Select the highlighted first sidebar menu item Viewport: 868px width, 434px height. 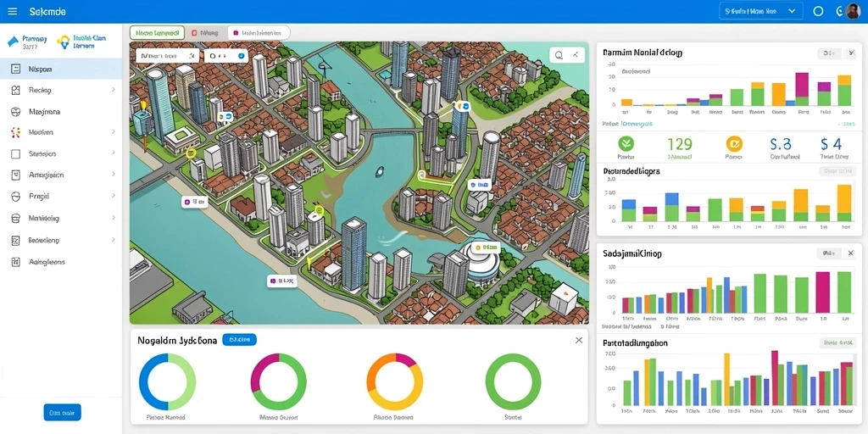(61, 70)
